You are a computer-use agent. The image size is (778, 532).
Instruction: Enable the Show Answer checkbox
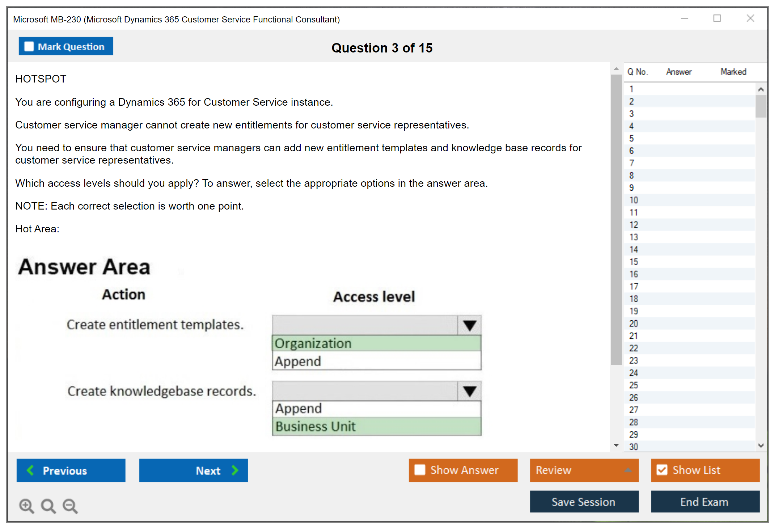(x=420, y=470)
